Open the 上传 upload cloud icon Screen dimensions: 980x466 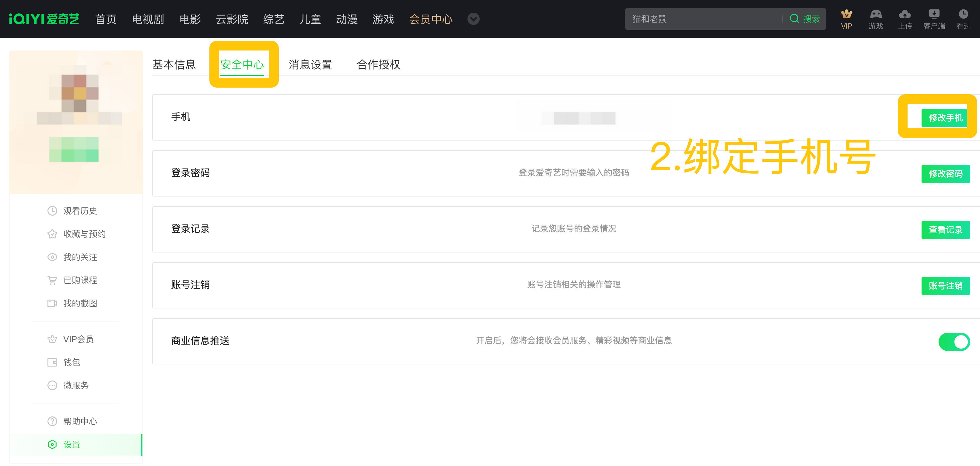point(905,19)
